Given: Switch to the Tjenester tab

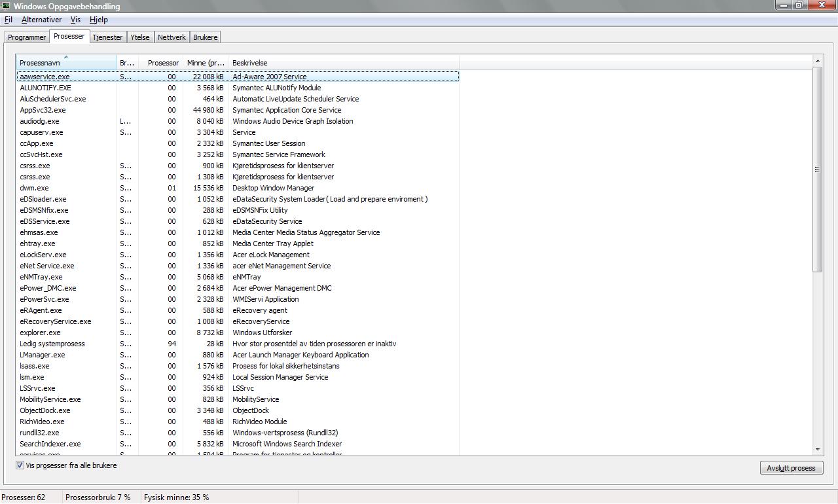Looking at the screenshot, I should tap(107, 37).
